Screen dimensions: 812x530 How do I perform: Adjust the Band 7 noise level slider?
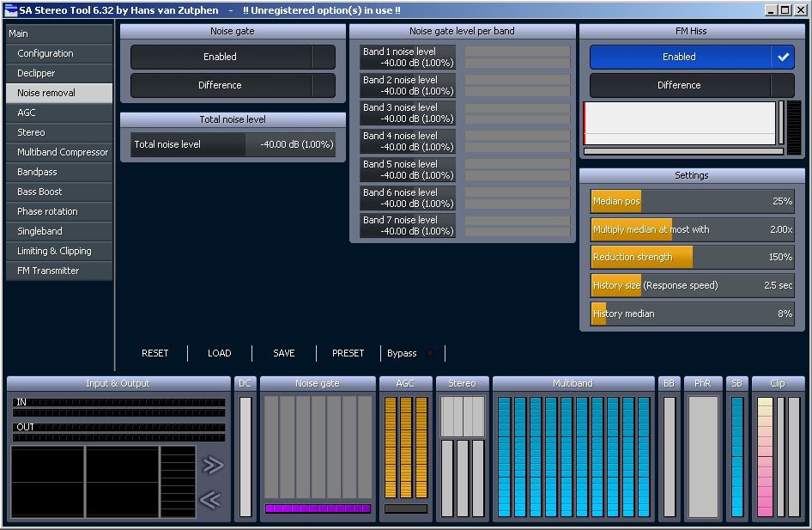click(x=408, y=225)
